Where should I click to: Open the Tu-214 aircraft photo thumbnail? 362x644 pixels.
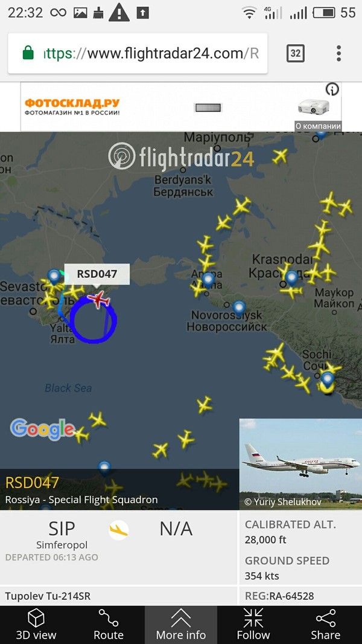tap(300, 464)
